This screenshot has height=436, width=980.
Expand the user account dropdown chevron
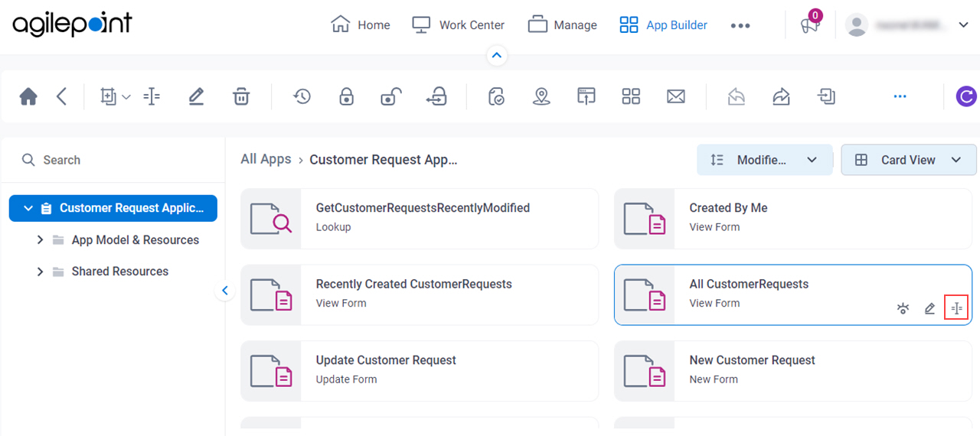tap(963, 24)
